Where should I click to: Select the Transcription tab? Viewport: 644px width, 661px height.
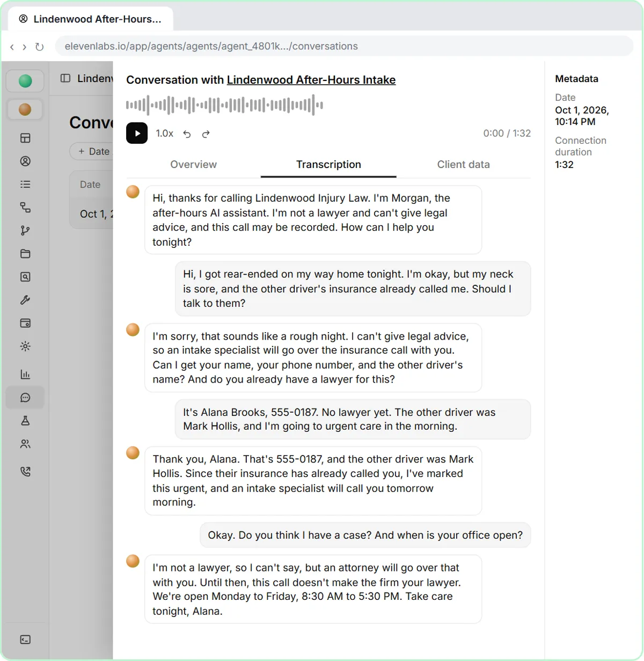(x=328, y=165)
